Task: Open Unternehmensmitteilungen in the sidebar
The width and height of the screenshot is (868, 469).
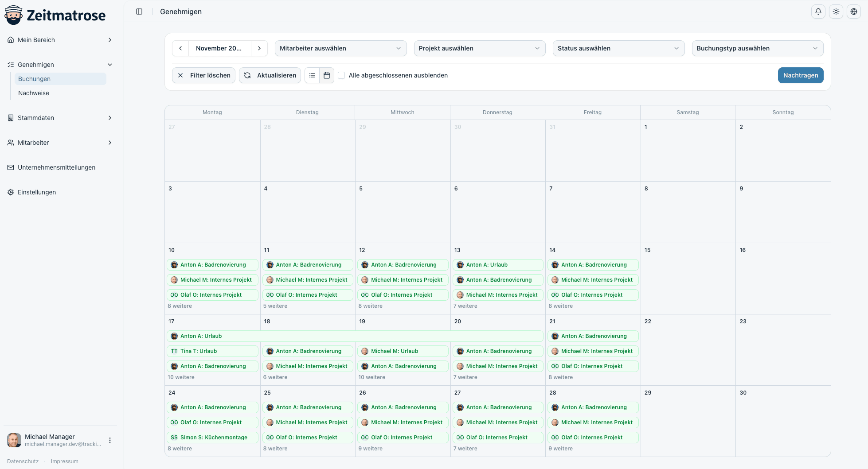Action: pyautogui.click(x=57, y=167)
